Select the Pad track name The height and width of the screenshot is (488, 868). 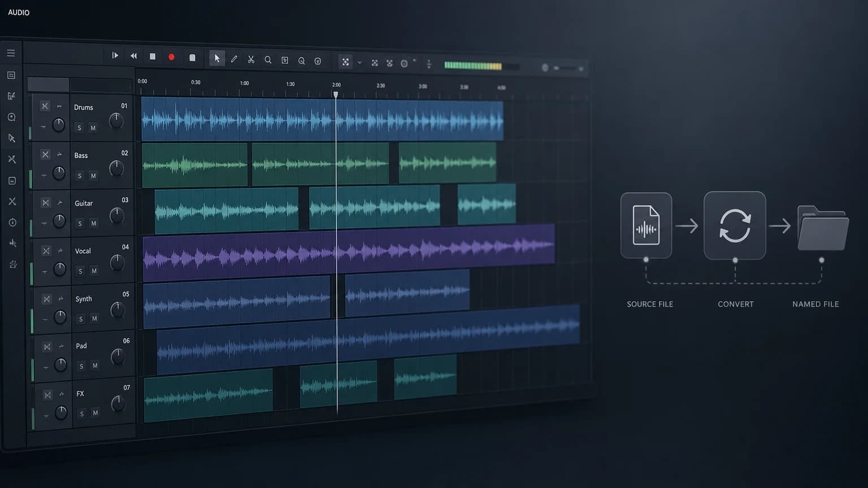point(81,346)
